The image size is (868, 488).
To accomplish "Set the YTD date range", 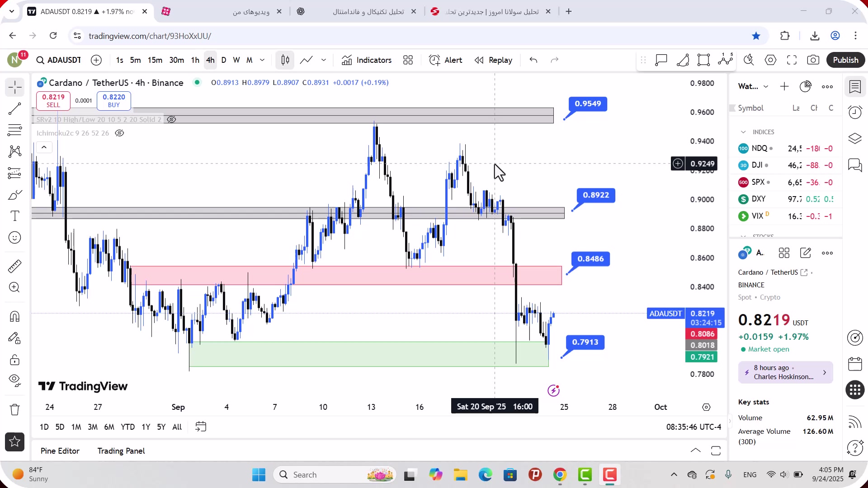I will [127, 427].
